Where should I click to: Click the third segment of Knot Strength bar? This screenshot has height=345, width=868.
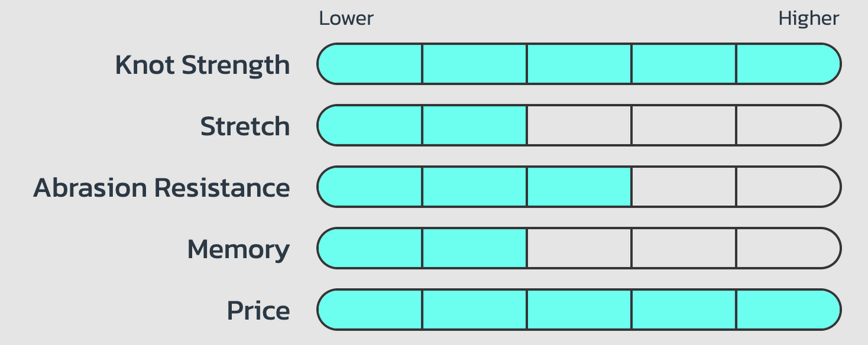click(x=579, y=64)
